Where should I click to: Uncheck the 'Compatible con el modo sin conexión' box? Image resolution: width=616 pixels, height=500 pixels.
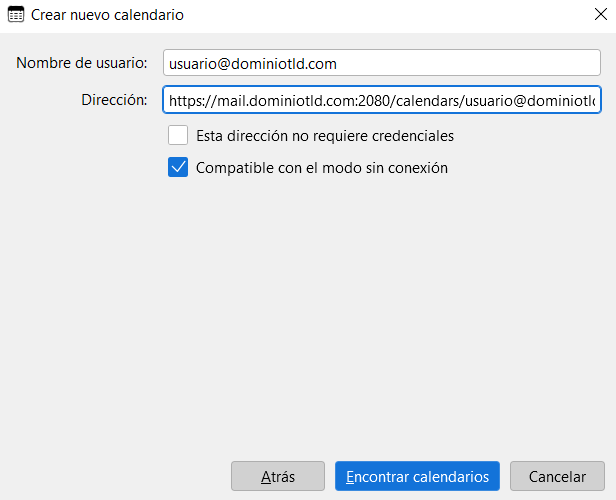tap(178, 168)
